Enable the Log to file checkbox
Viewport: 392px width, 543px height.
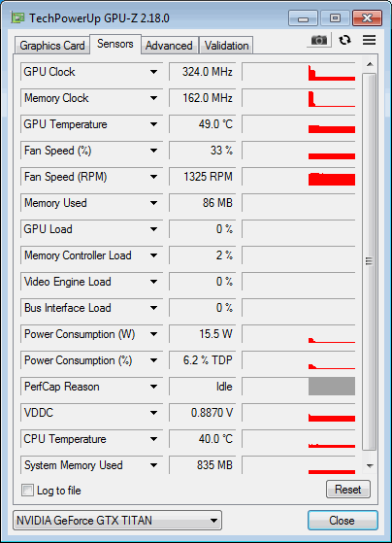[27, 491]
